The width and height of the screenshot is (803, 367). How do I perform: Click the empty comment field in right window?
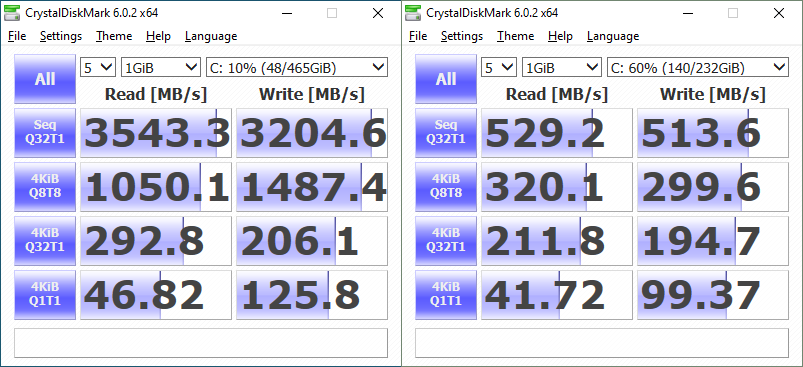click(x=602, y=342)
